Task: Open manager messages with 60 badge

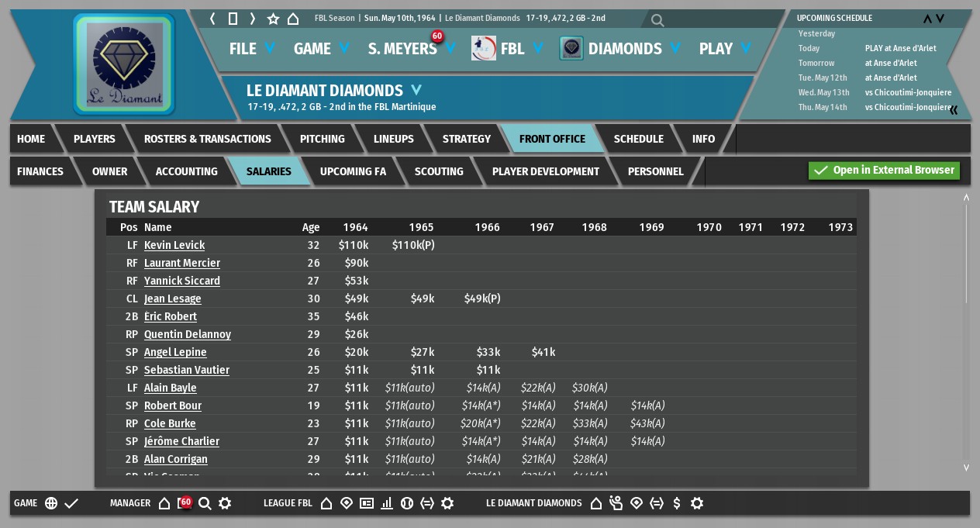Action: (x=185, y=503)
